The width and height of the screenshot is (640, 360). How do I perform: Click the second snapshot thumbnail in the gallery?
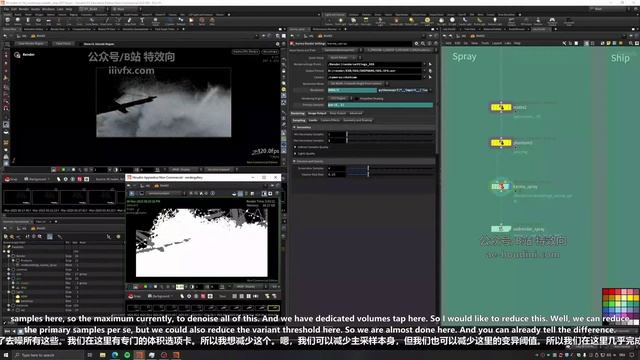[x=46, y=197]
